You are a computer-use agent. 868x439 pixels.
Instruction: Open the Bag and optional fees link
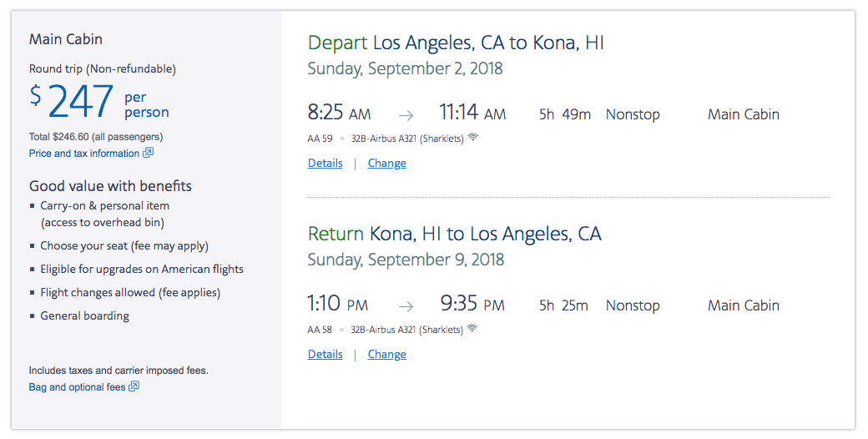pos(77,387)
